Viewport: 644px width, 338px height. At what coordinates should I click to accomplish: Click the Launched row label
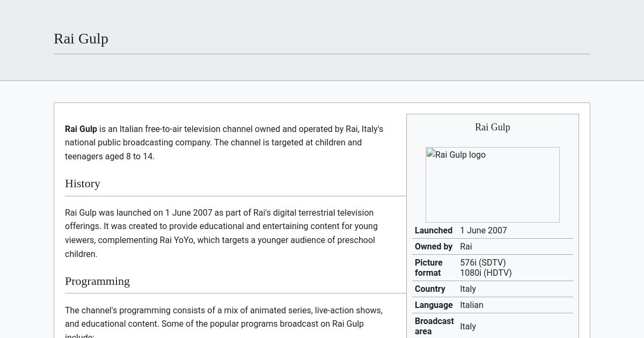point(434,230)
